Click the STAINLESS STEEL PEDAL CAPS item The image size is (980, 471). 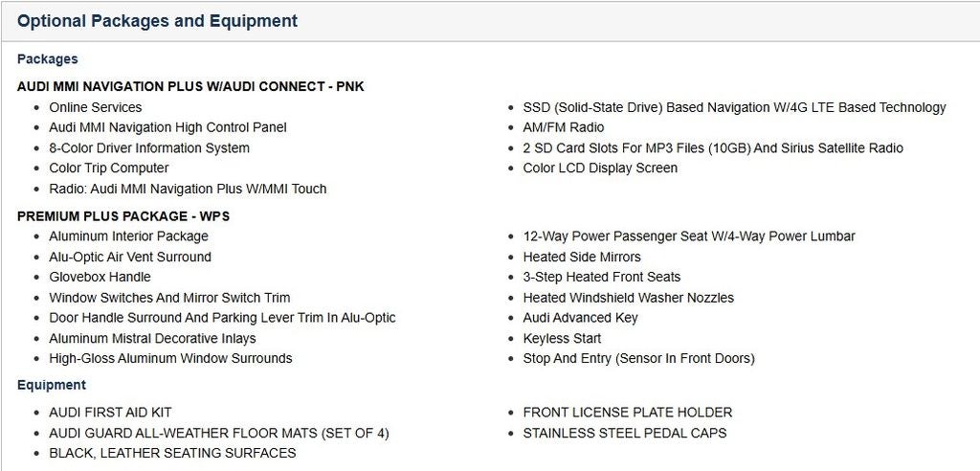click(624, 434)
